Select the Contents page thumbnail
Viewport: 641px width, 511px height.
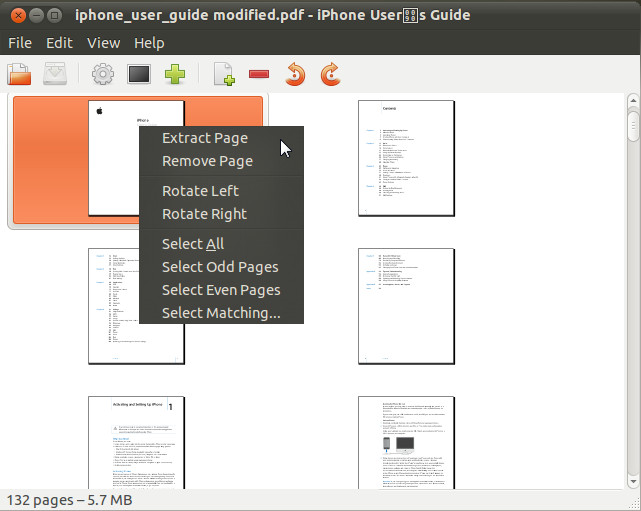(406, 158)
